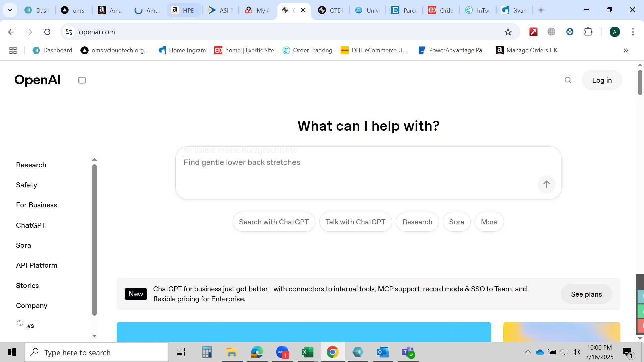Open Research in the sidebar menu

pyautogui.click(x=31, y=165)
